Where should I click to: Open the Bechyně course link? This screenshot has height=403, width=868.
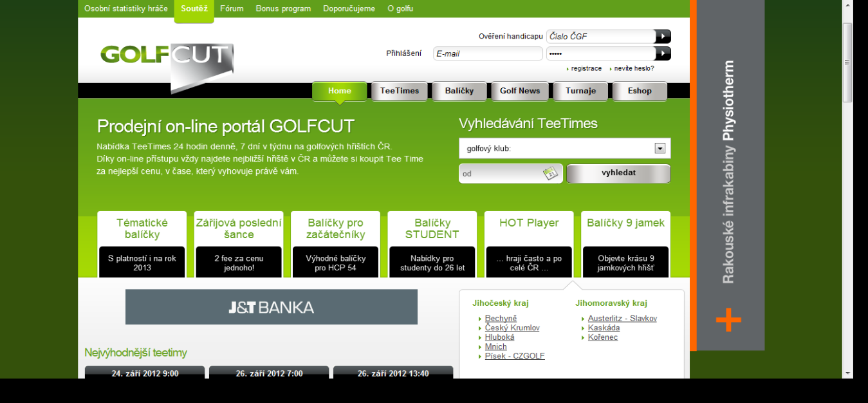tap(501, 319)
